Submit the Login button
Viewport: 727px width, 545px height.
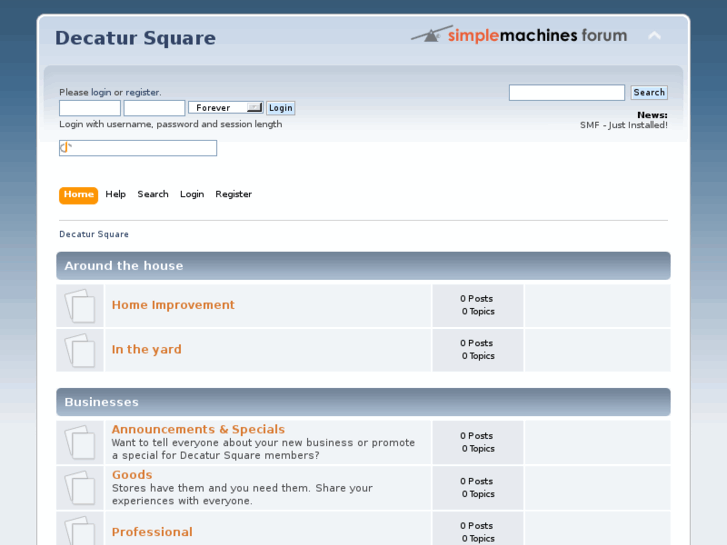pos(281,108)
